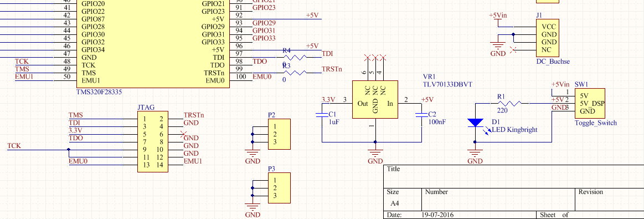The width and height of the screenshot is (644, 219).
Task: Click the Sheet of field in the title block
Action: point(554,215)
